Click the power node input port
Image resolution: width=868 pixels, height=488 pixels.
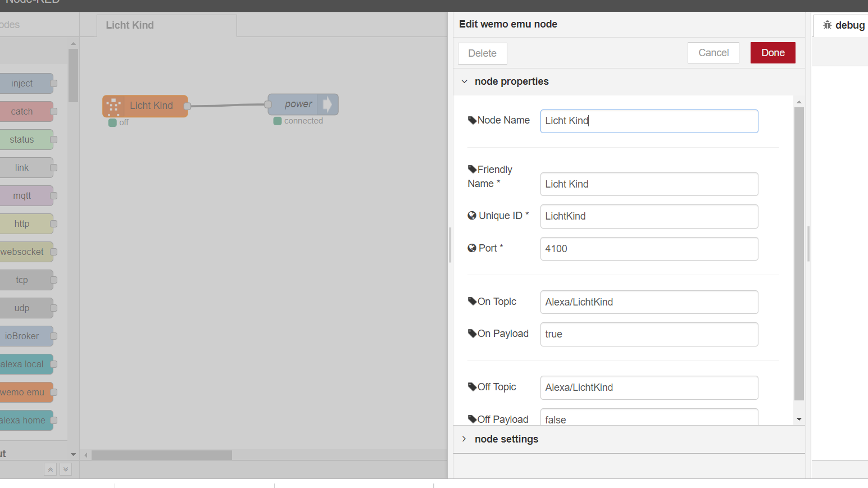point(268,104)
